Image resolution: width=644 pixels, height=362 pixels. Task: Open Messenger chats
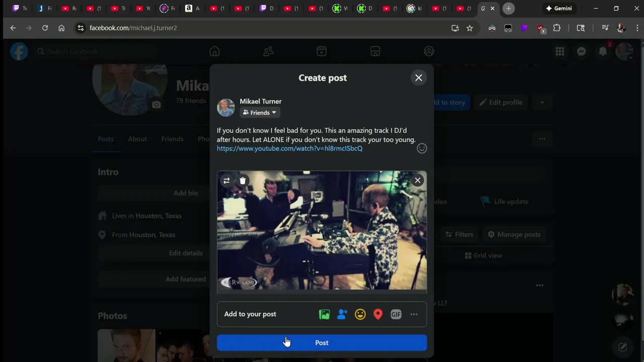tap(582, 51)
